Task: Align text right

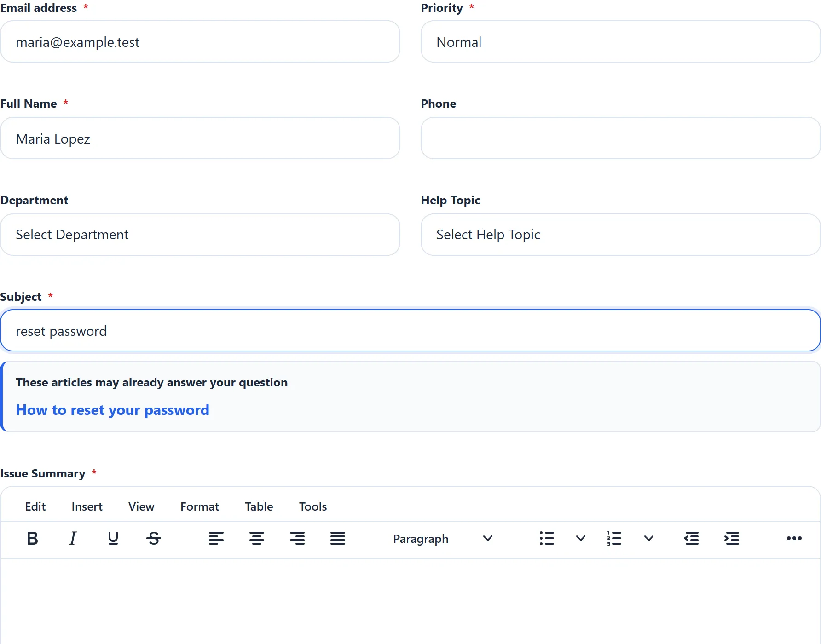Action: (297, 538)
